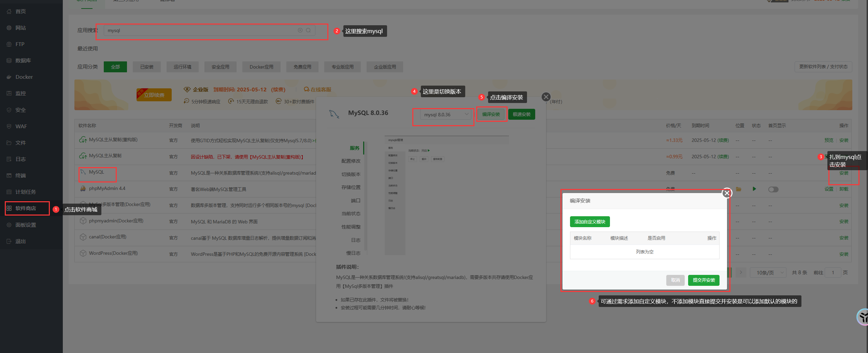Click the MySQL dialog side menu scrollbar
Viewport: 868px width, 353px height.
365,196
